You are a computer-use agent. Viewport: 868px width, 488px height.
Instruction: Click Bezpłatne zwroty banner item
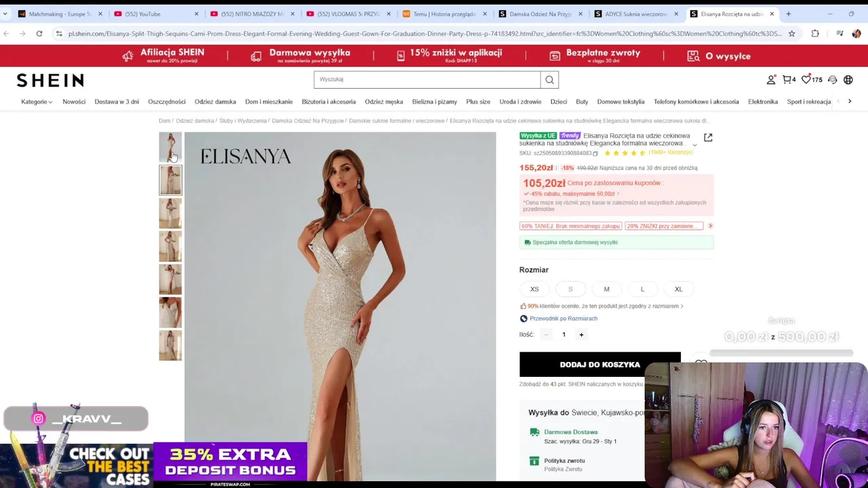pos(595,56)
